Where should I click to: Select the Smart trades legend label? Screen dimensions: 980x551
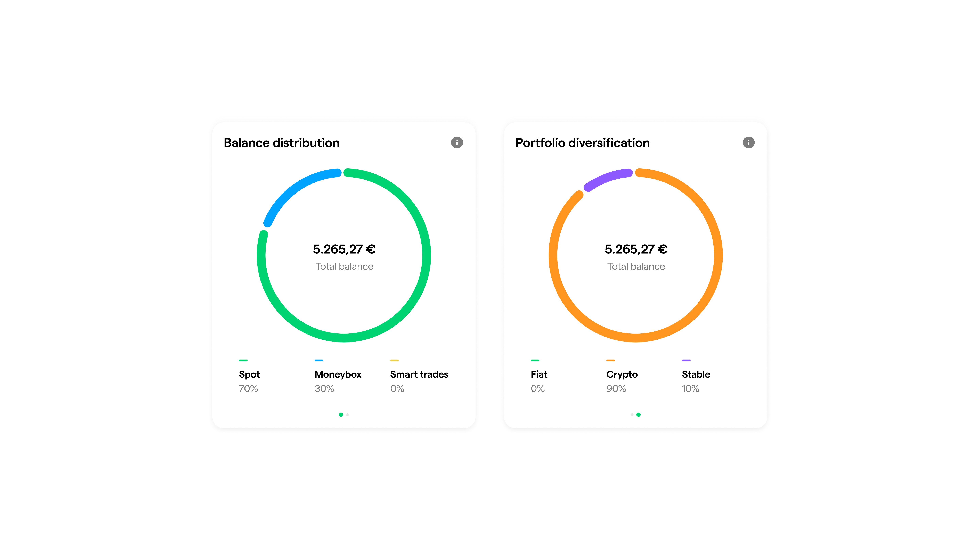pyautogui.click(x=419, y=374)
